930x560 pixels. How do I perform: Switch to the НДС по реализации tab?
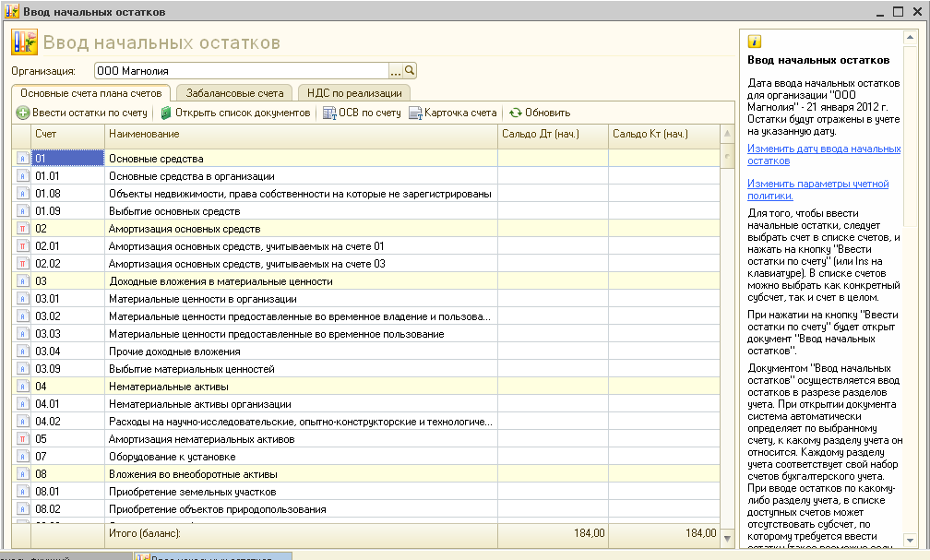[x=354, y=93]
